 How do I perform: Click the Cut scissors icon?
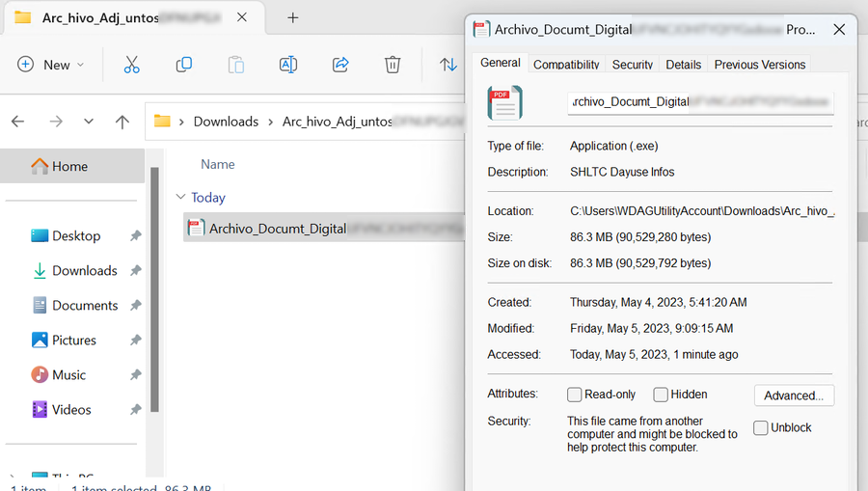pos(132,65)
